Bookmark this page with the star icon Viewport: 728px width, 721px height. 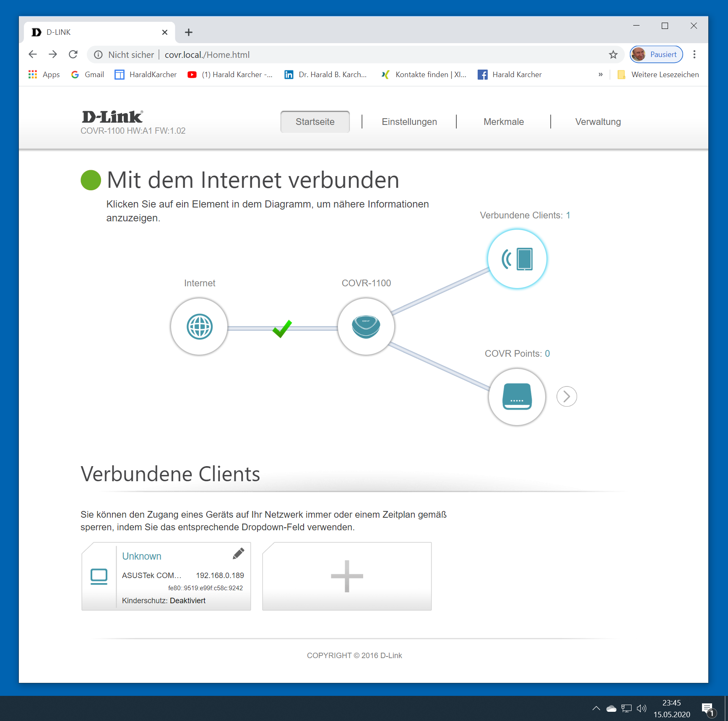click(613, 54)
